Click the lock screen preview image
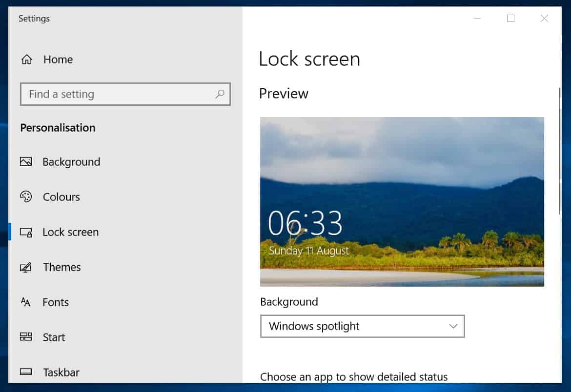 402,202
